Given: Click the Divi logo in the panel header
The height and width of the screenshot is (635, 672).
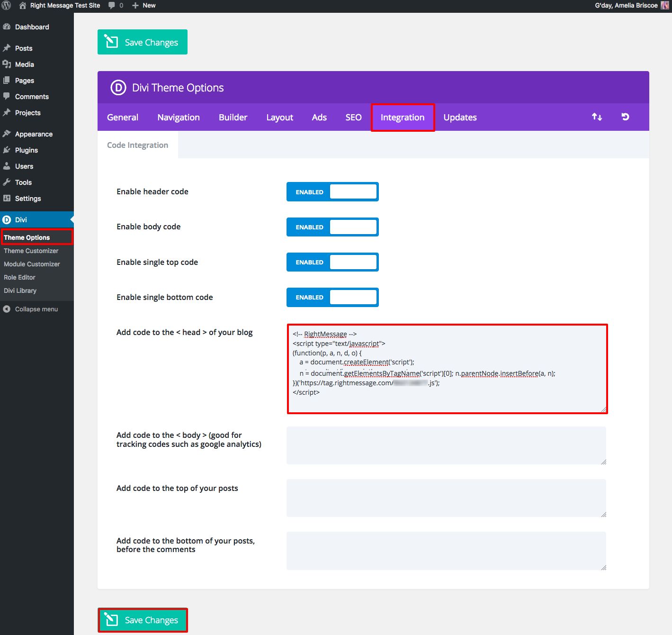Looking at the screenshot, I should point(118,88).
